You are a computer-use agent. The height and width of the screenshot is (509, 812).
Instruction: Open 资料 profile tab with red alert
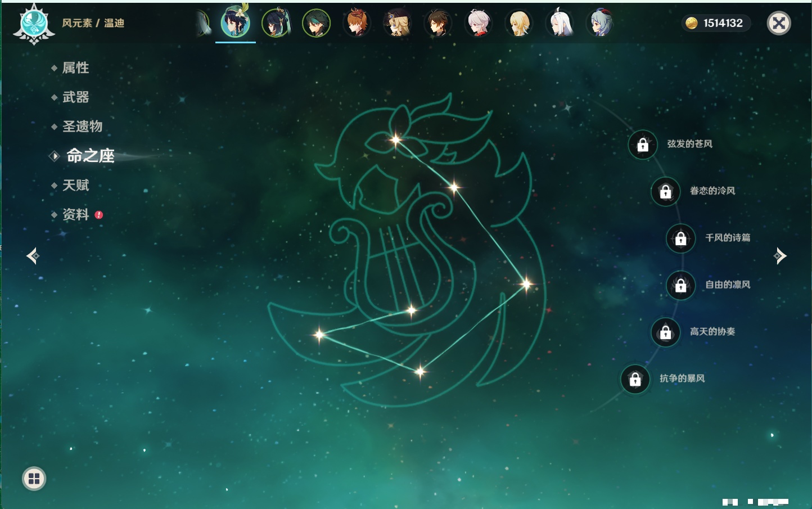75,215
